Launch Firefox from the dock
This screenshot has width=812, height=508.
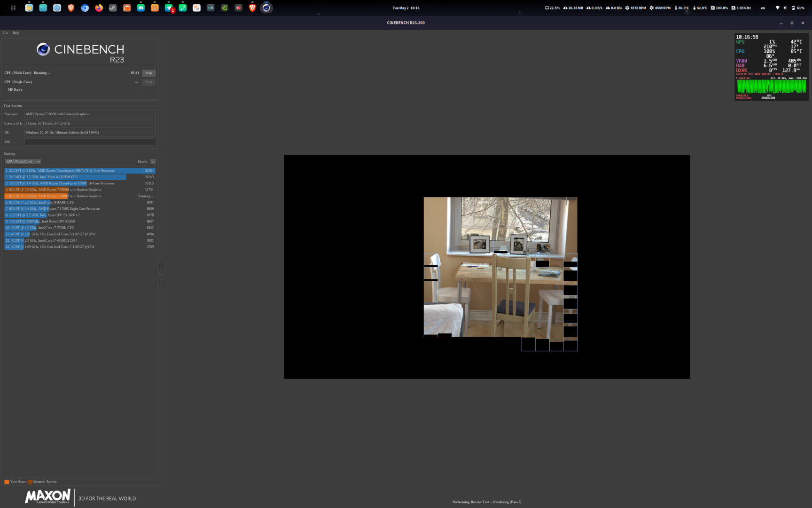tap(99, 8)
